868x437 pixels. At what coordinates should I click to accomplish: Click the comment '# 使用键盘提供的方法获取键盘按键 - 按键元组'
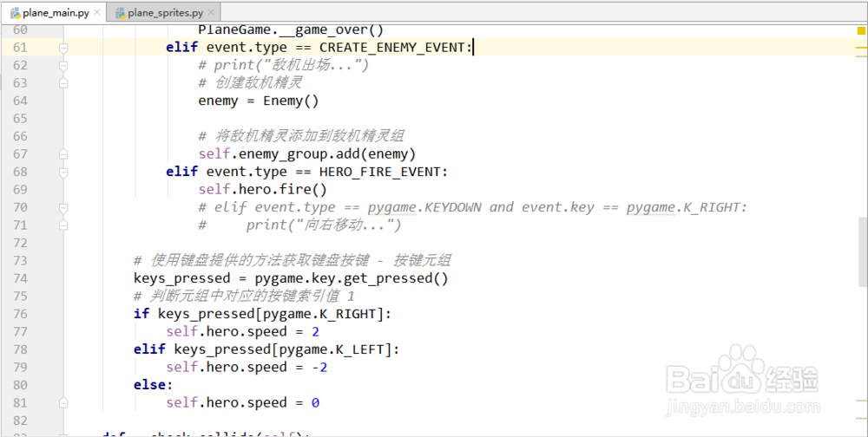tap(293, 260)
